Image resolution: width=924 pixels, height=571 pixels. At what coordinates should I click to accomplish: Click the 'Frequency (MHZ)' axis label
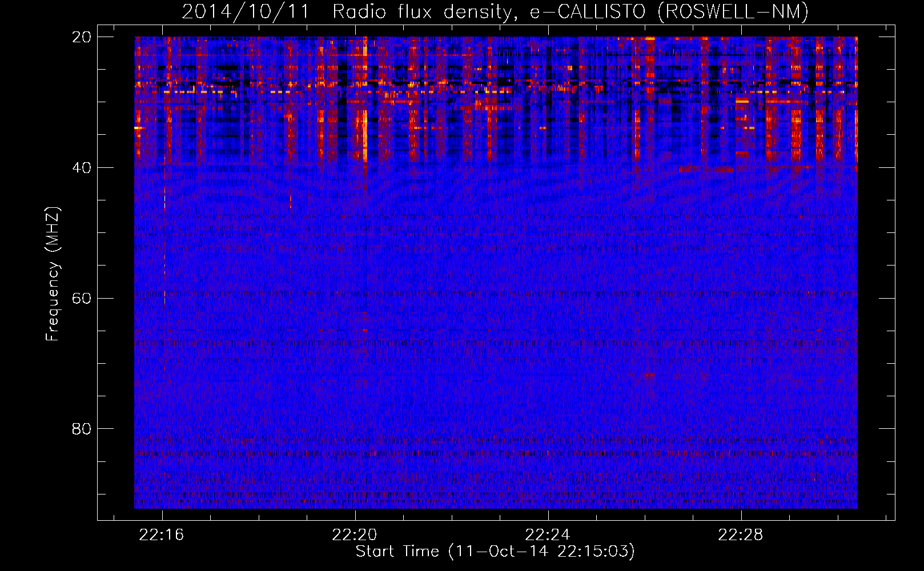(x=53, y=275)
